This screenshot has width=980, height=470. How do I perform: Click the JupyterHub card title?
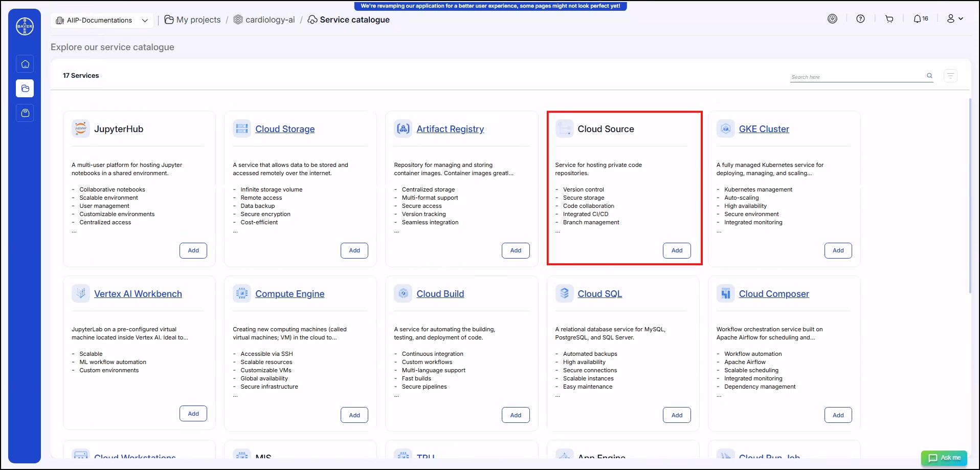point(119,129)
